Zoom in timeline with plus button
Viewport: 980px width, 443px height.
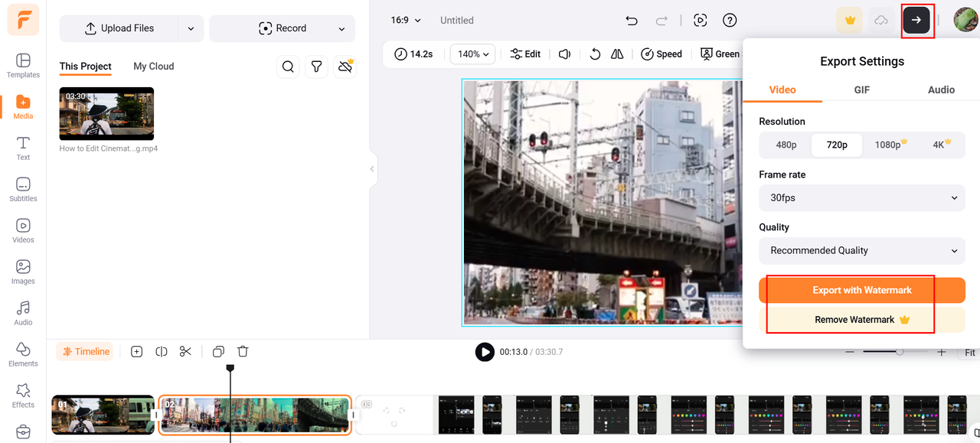pyautogui.click(x=942, y=353)
